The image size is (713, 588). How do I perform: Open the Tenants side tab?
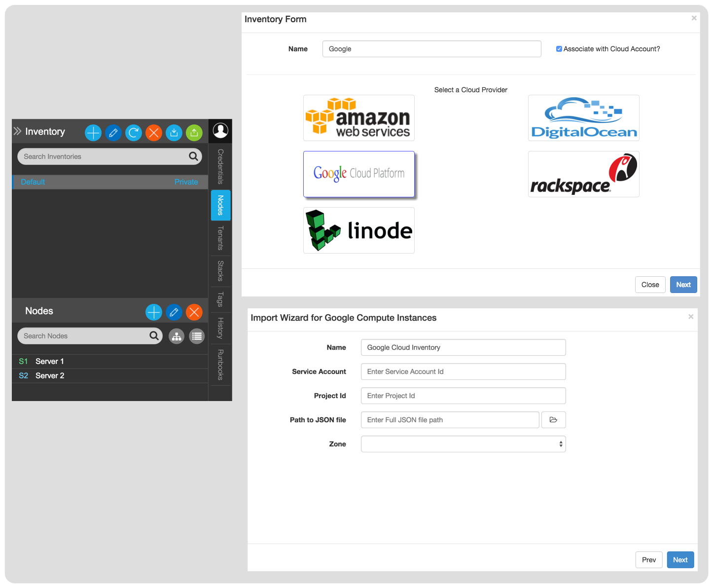tap(220, 238)
